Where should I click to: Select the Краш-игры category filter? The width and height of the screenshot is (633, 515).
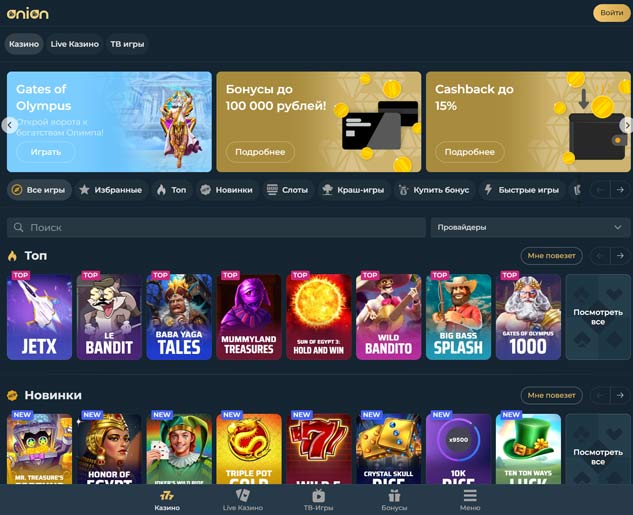[354, 190]
